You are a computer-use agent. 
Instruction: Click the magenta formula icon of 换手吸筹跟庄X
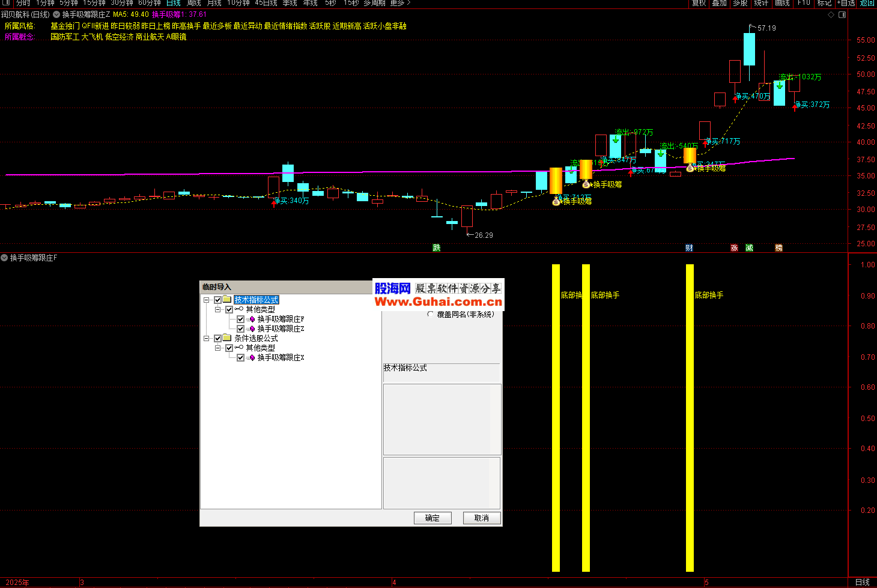click(251, 357)
